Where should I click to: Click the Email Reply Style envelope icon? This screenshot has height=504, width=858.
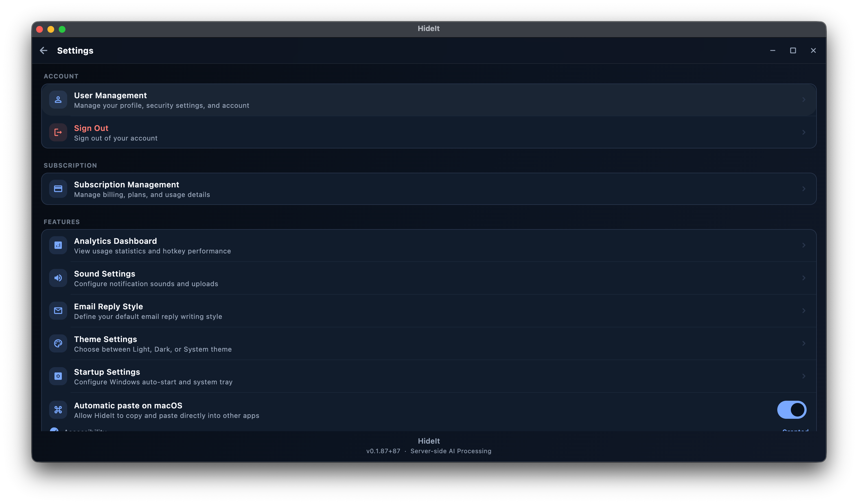click(58, 311)
